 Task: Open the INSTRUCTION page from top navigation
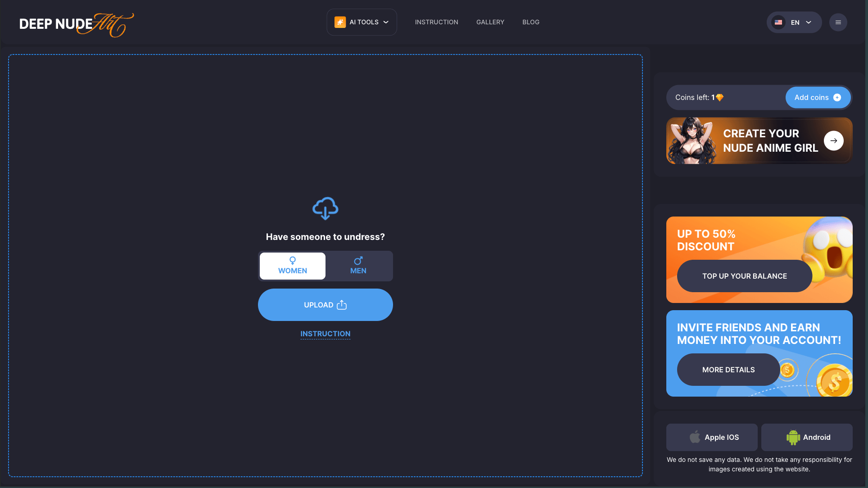click(436, 22)
